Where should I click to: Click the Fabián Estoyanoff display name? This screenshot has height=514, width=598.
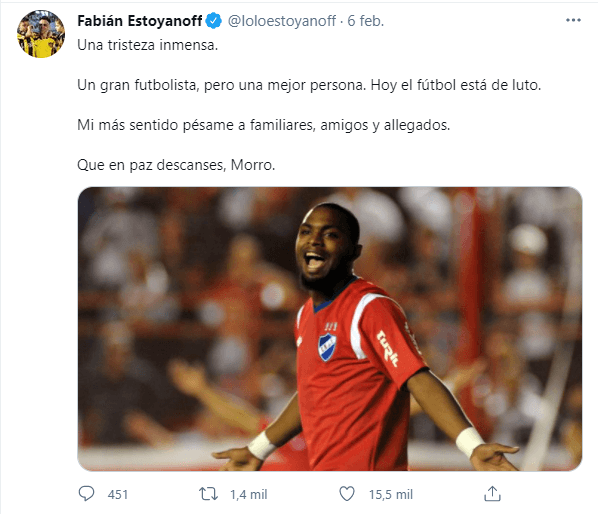[x=140, y=21]
